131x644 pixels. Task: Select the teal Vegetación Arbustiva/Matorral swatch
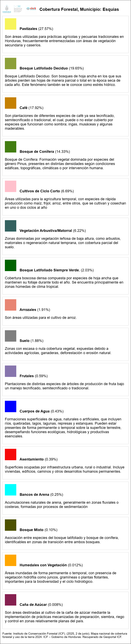tap(10, 226)
